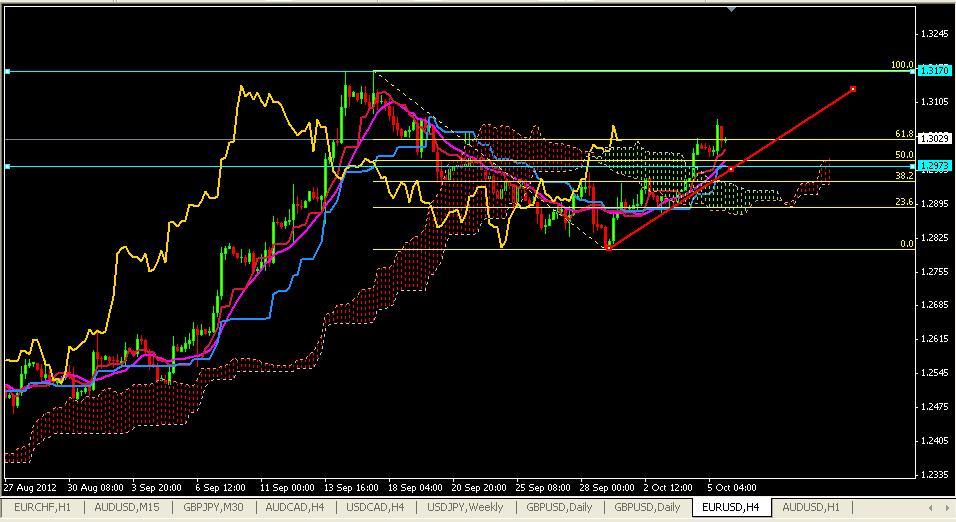Viewport: 956px width, 522px height.
Task: Click the Fibonacci 61.8 level label
Action: point(904,134)
